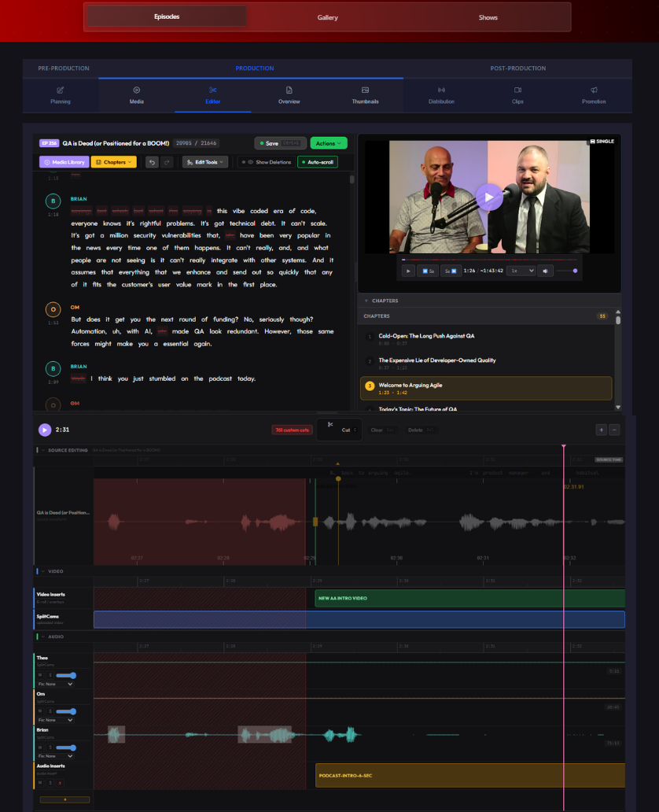Viewport: 659px width, 812px height.
Task: Open the Overview document icon
Action: [x=289, y=90]
